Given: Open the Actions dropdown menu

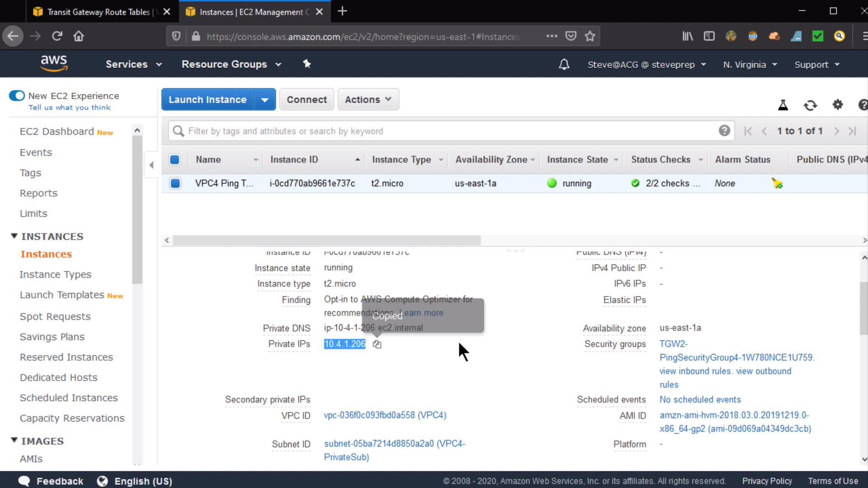Looking at the screenshot, I should point(368,99).
